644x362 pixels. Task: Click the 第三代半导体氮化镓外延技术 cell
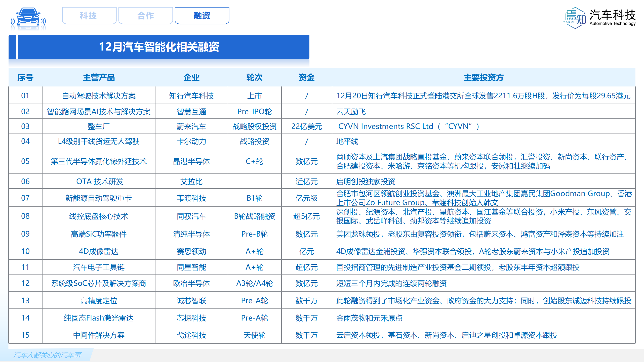click(99, 161)
